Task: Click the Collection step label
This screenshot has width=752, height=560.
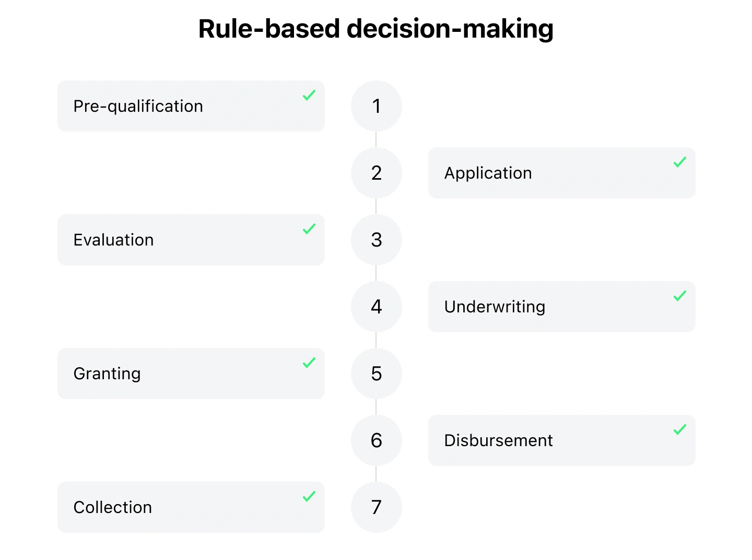Action: point(113,508)
